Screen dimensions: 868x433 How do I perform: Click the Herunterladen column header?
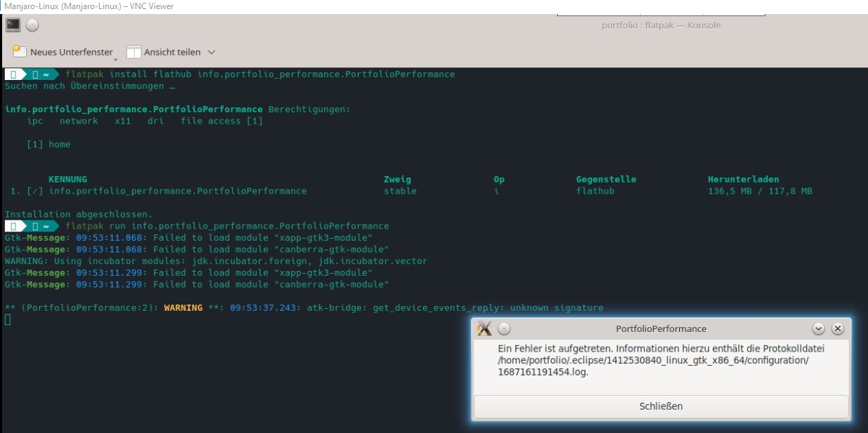coord(744,179)
